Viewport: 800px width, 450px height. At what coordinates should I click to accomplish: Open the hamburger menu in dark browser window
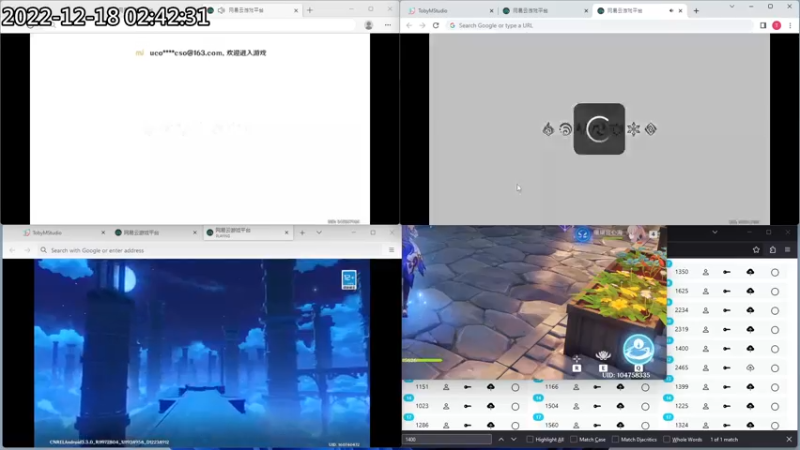(788, 249)
